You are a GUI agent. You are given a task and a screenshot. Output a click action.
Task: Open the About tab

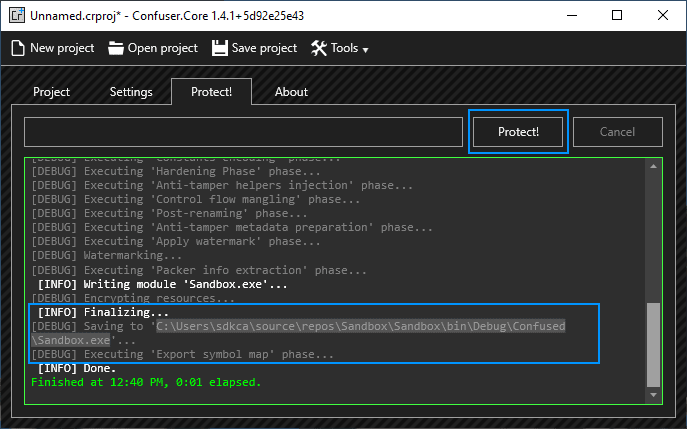coord(291,92)
